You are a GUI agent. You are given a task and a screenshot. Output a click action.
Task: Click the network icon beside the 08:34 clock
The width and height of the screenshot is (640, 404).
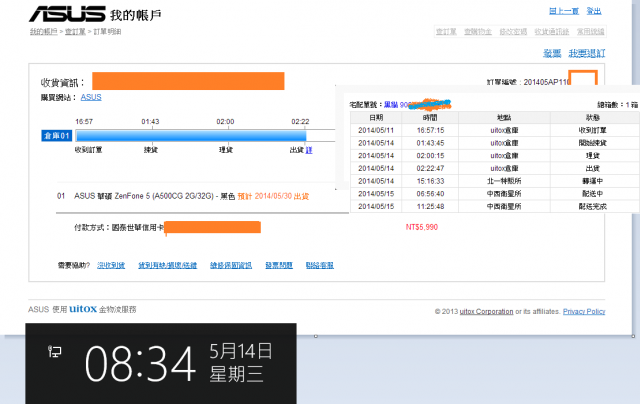click(54, 351)
